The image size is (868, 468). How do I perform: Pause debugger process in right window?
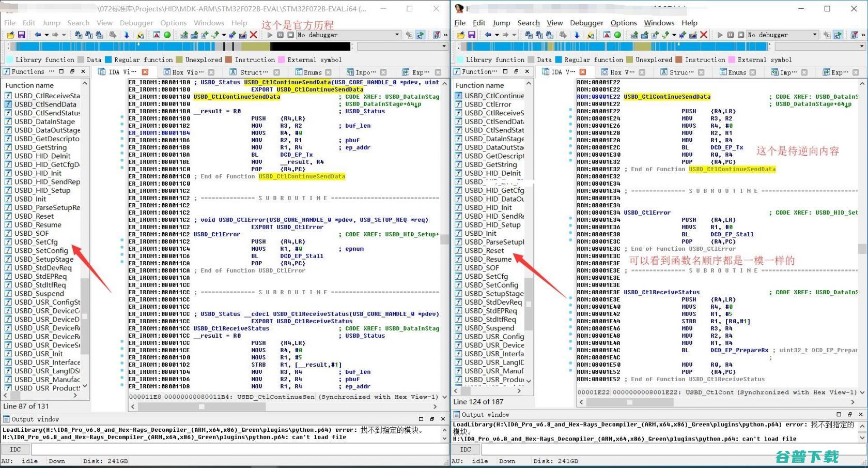point(731,35)
